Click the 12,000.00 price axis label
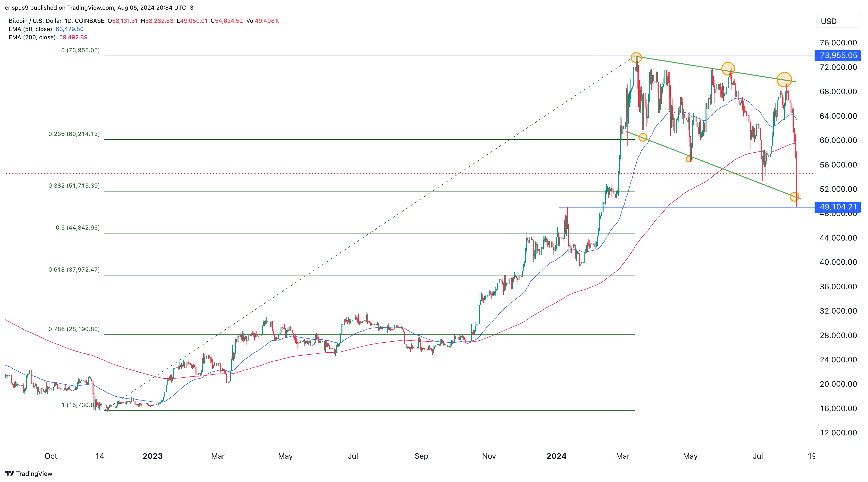 point(838,433)
